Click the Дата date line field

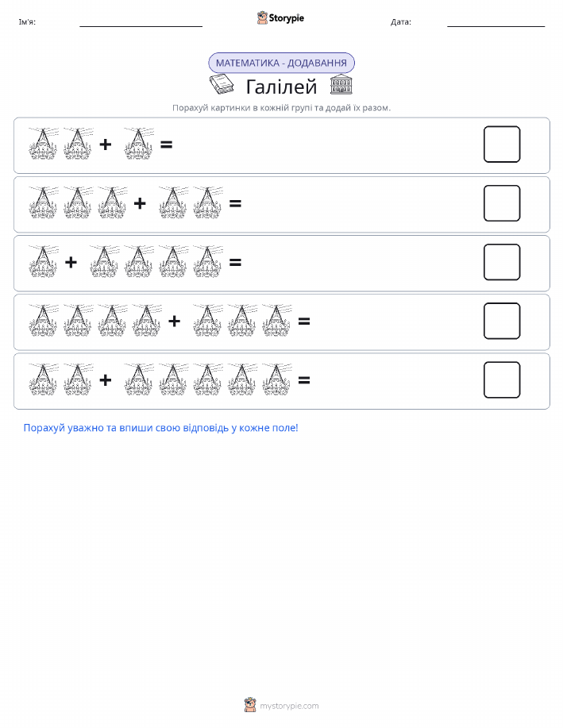496,22
